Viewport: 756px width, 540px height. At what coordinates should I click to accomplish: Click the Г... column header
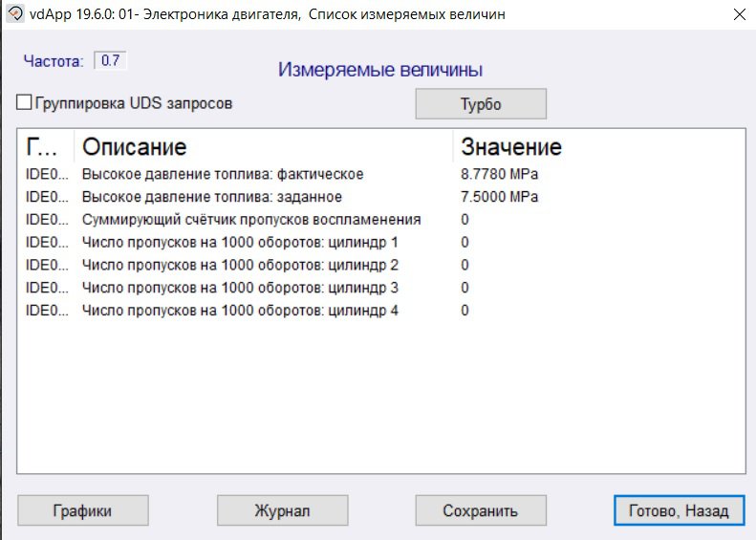point(46,146)
